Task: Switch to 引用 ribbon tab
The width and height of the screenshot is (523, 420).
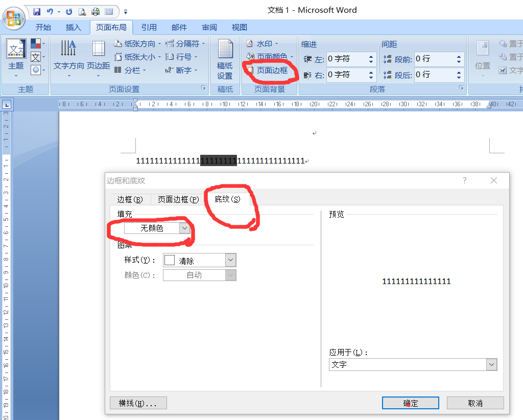Action: (149, 28)
